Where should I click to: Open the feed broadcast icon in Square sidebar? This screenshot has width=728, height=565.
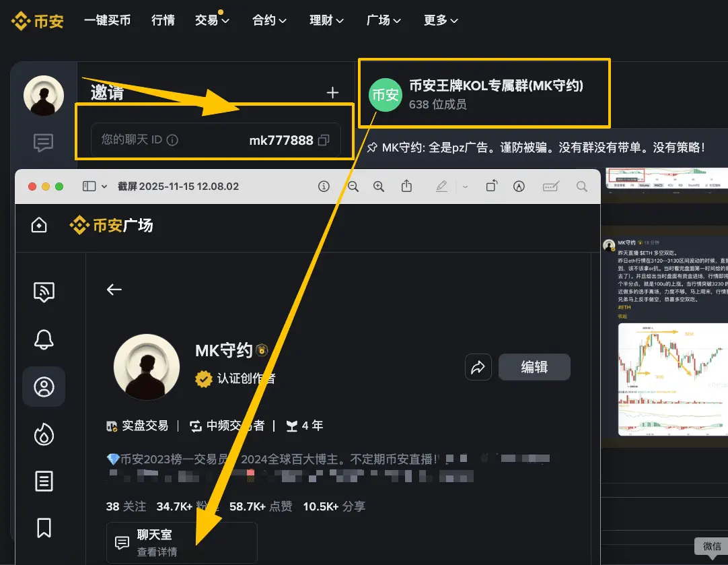coord(44,292)
